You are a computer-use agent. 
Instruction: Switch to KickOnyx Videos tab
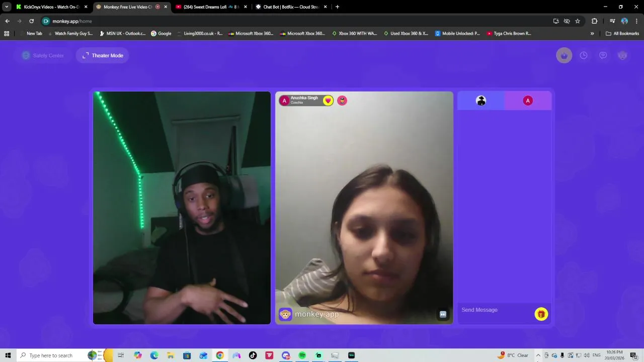(x=51, y=7)
